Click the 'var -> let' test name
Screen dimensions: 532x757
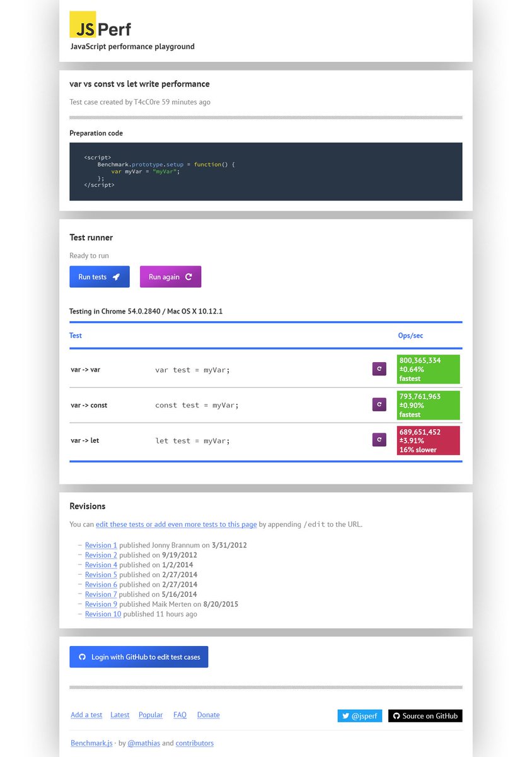tap(84, 440)
